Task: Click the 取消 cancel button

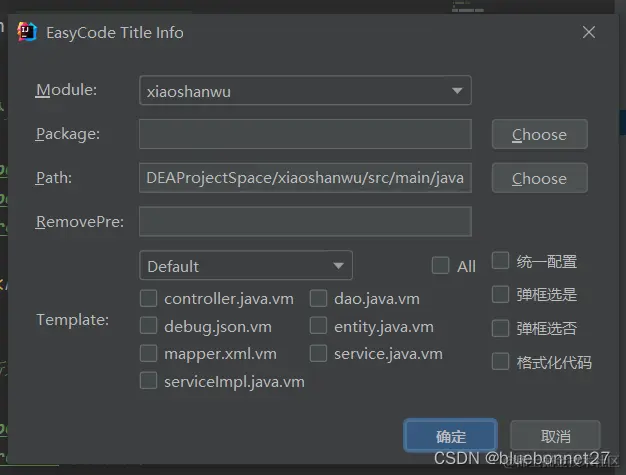Action: pyautogui.click(x=555, y=435)
